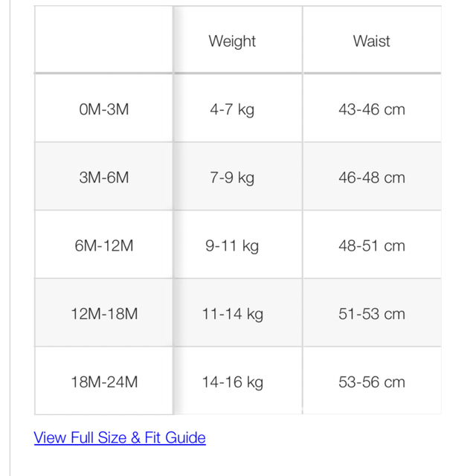
Task: Click the 3M-6M size row label
Action: [x=104, y=176]
